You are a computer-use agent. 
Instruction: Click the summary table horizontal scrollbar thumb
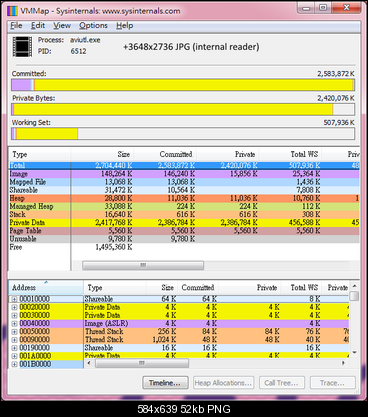coord(143,265)
